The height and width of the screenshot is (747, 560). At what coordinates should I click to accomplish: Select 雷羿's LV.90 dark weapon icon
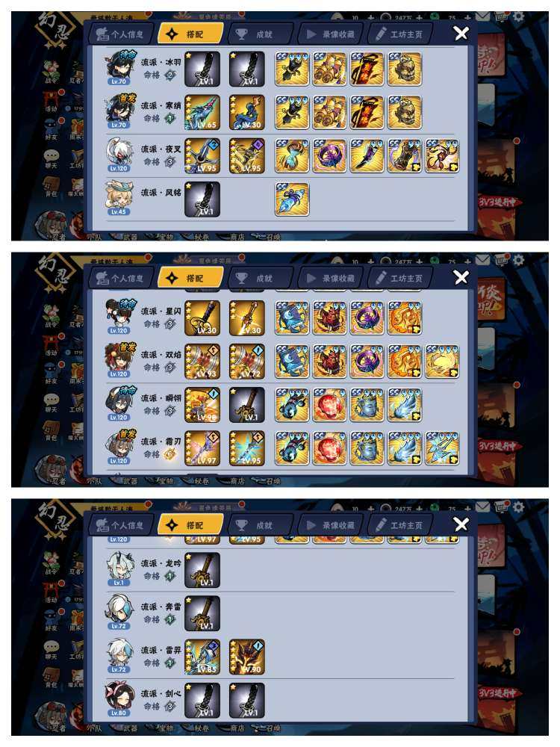[246, 657]
